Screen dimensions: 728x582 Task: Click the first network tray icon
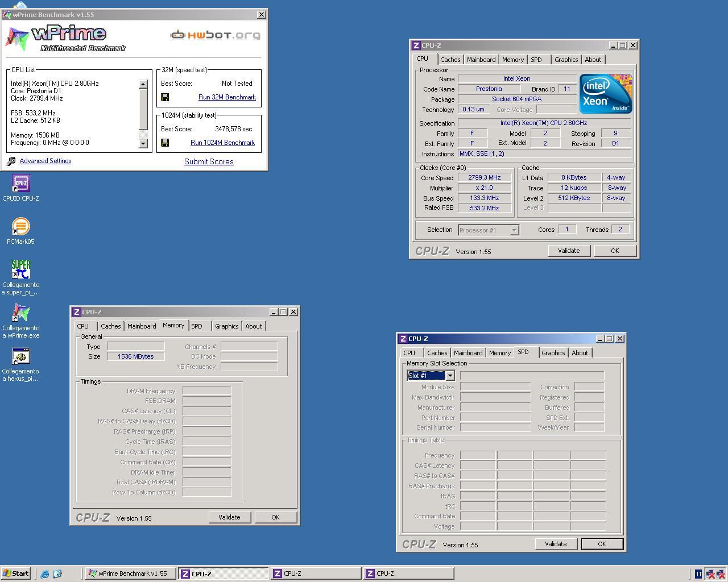710,574
